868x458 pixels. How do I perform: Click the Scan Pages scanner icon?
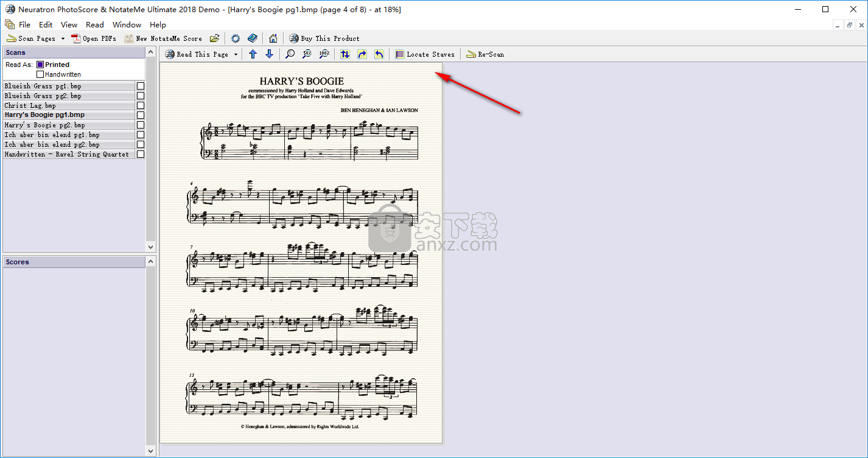[11, 38]
